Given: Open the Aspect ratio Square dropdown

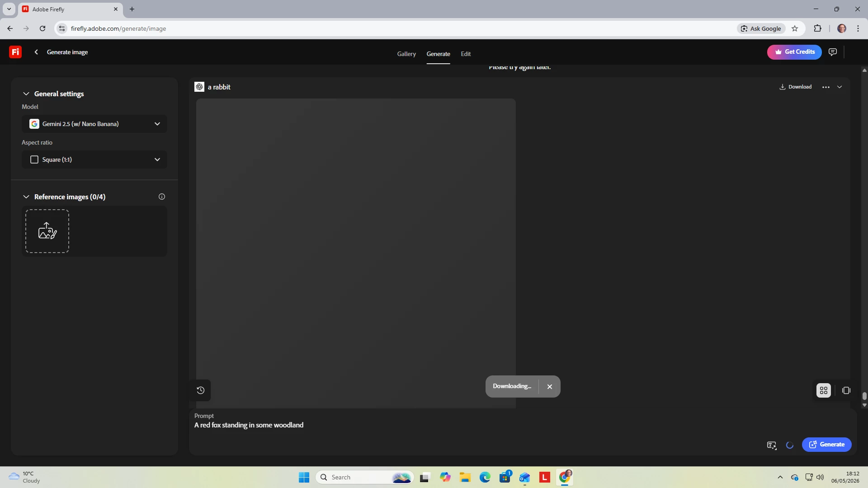Looking at the screenshot, I should [94, 160].
